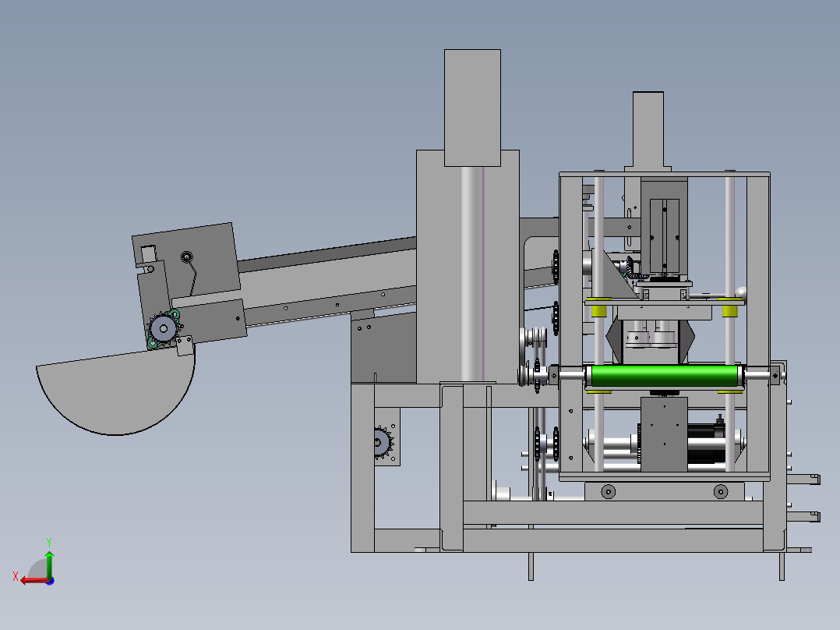Viewport: 840px width, 630px height.
Task: Select the round ball-knob handle on the right
Action: coord(741,292)
